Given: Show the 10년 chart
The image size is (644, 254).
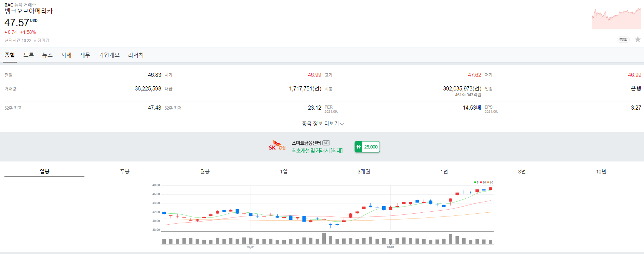Looking at the screenshot, I should pos(601,171).
